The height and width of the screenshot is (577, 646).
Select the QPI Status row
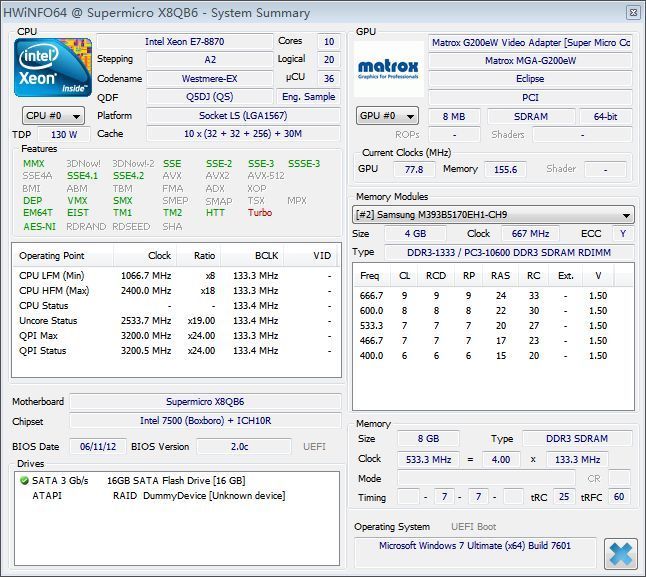[x=176, y=351]
